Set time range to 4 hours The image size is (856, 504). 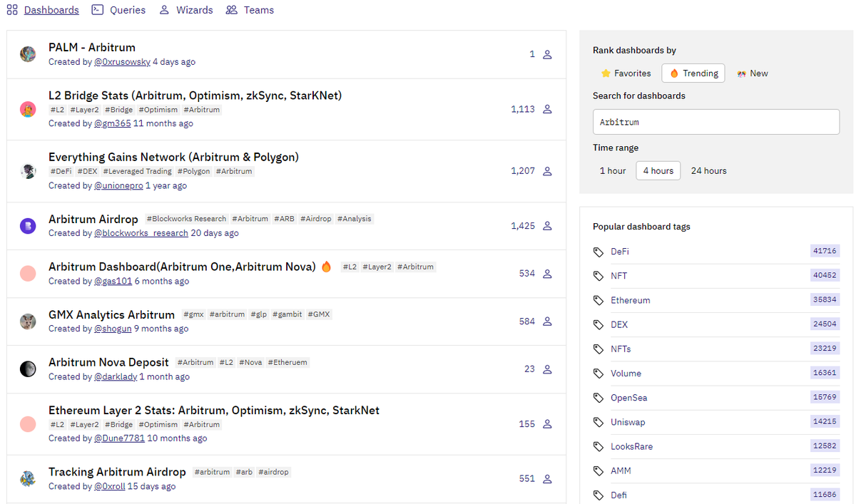click(658, 171)
